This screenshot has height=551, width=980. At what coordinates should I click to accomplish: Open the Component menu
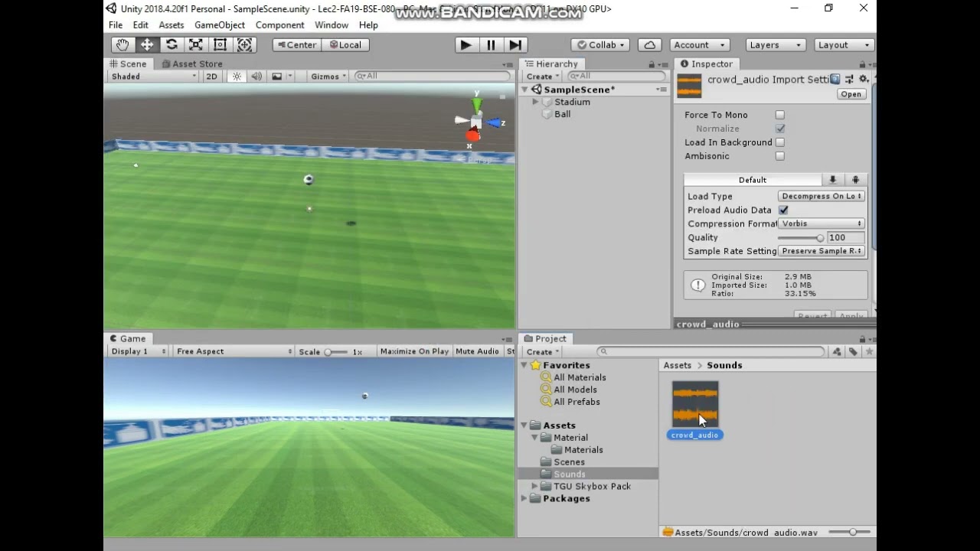(x=279, y=24)
